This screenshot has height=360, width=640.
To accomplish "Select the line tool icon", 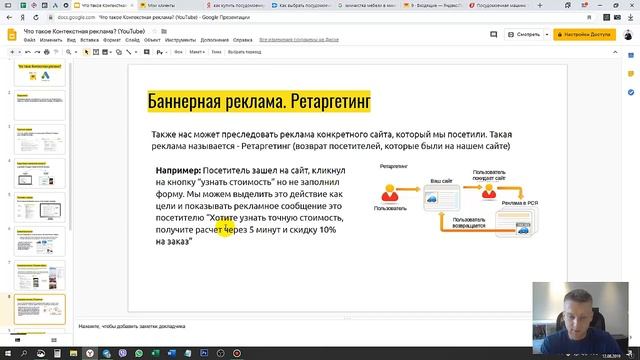I will (x=129, y=52).
